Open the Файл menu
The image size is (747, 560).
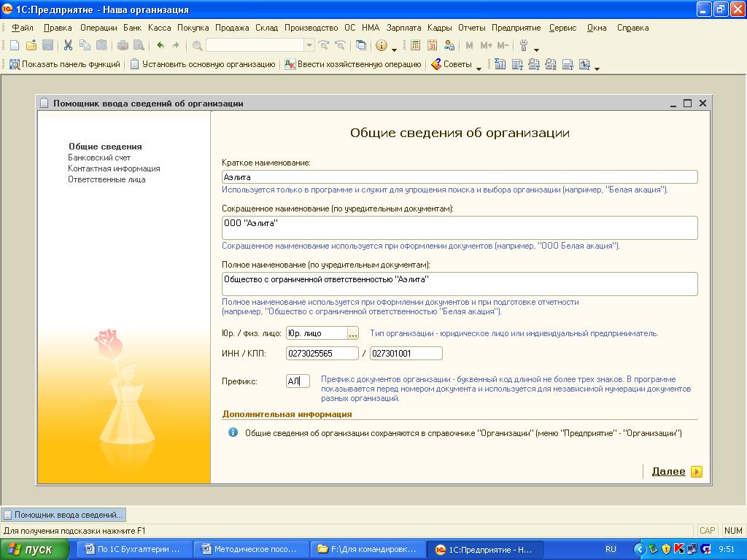pyautogui.click(x=23, y=28)
